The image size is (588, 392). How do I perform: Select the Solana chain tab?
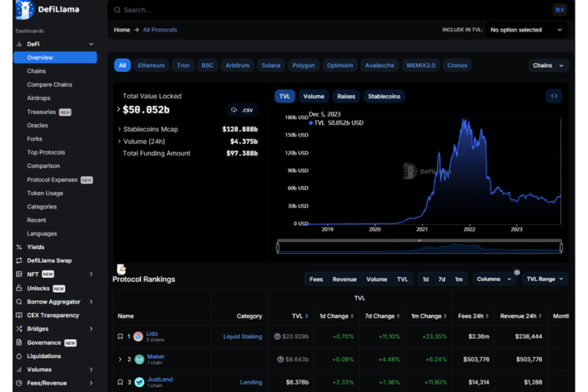(x=271, y=65)
